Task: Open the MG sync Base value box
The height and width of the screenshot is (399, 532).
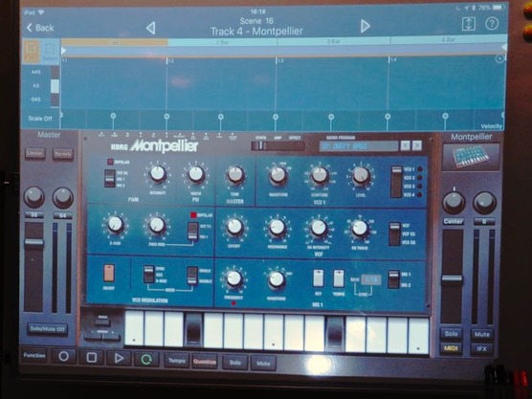Action: 371,279
